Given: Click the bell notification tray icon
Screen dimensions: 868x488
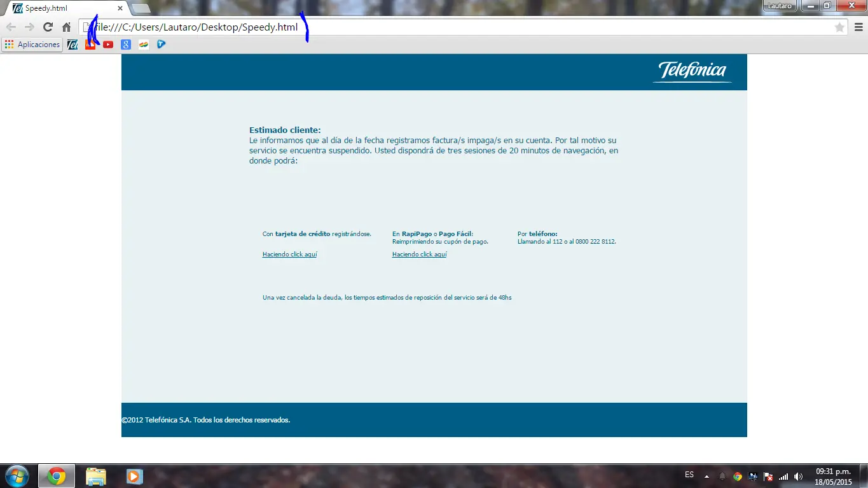Looking at the screenshot, I should click(x=722, y=476).
